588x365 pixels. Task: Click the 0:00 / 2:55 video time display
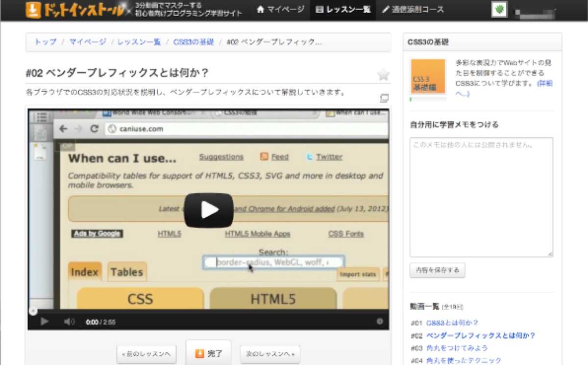point(100,322)
